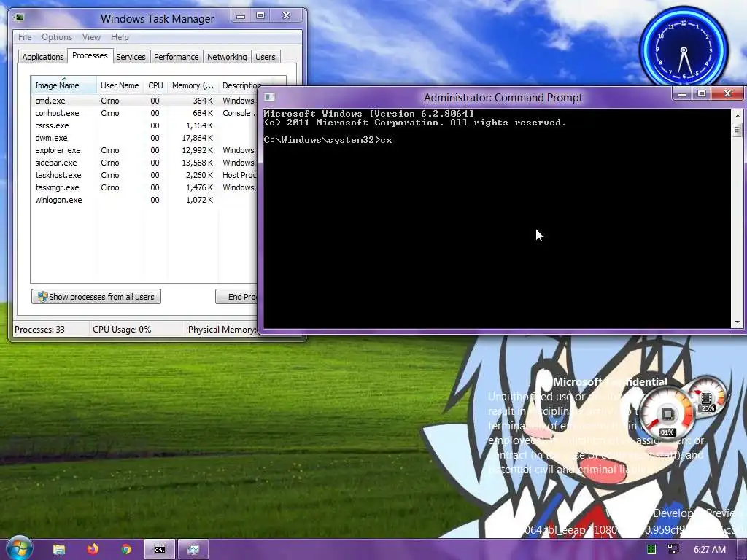Select the explorer.exe process row

(x=144, y=150)
